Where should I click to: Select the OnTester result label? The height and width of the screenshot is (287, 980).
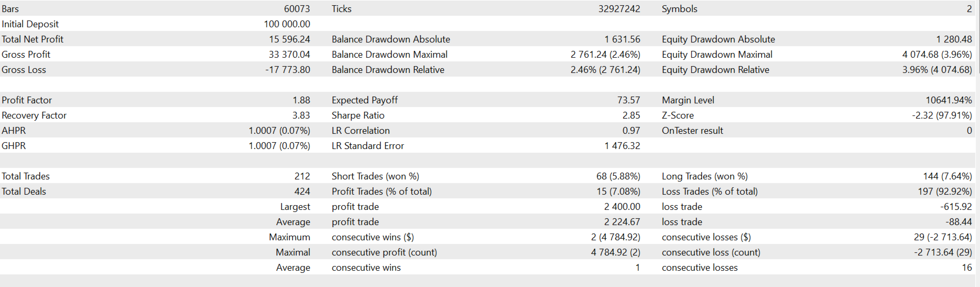[x=692, y=131]
